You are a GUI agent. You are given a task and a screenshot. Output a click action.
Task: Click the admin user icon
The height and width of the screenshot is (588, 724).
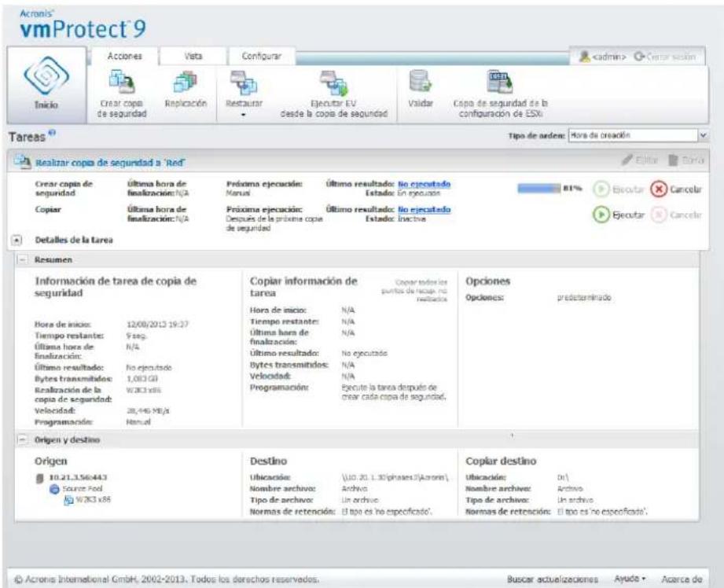(585, 57)
